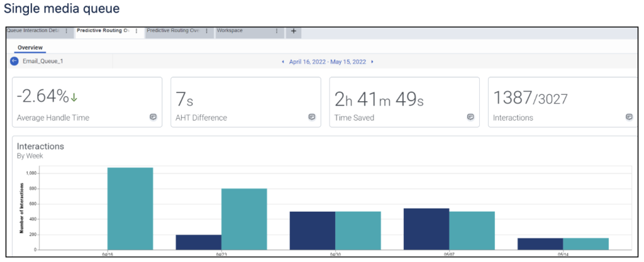Open the comment icon on Time Saved card
This screenshot has height=262, width=644.
470,117
